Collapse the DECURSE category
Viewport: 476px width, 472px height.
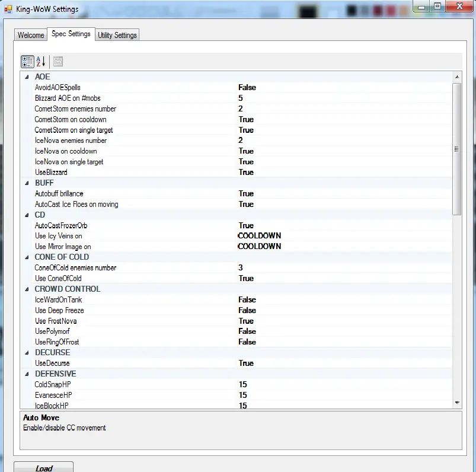[27, 353]
